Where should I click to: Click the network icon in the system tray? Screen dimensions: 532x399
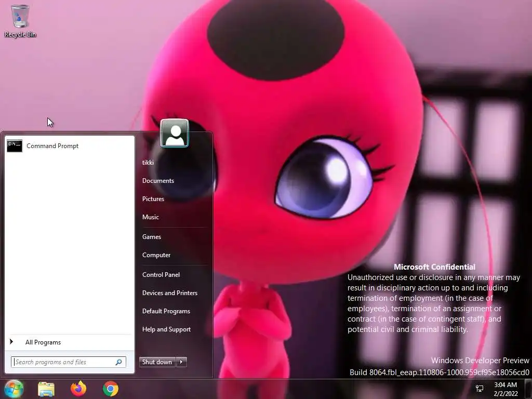point(480,389)
